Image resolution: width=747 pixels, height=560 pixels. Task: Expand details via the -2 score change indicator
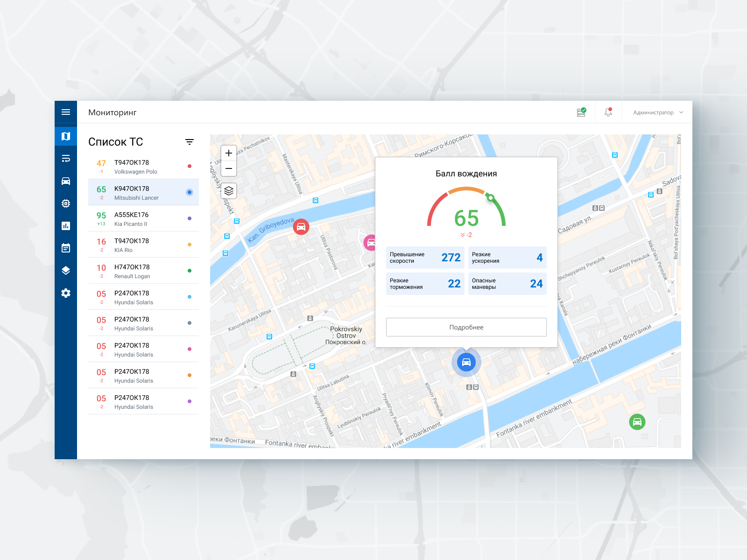[x=466, y=235]
